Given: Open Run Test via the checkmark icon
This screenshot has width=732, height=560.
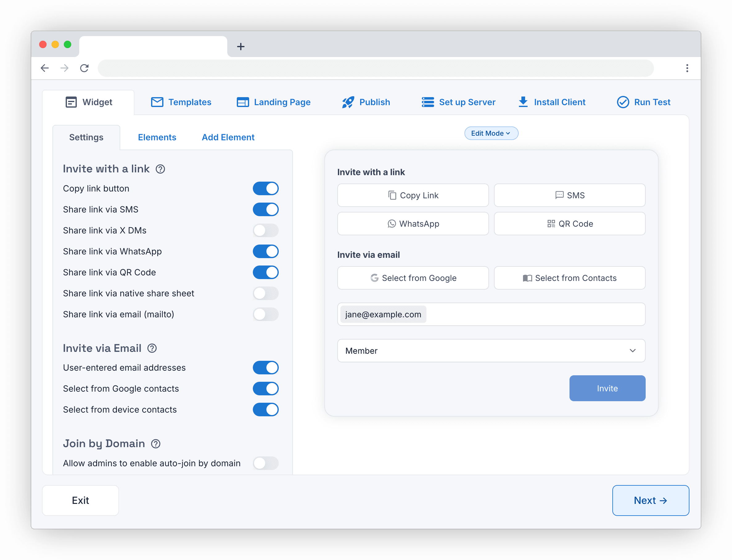Looking at the screenshot, I should [623, 102].
